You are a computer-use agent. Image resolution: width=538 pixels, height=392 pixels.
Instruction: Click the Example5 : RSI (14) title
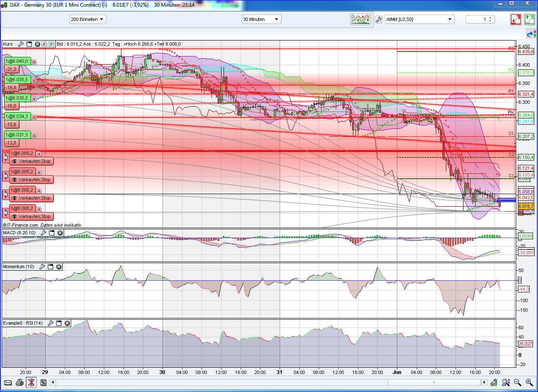(x=23, y=323)
